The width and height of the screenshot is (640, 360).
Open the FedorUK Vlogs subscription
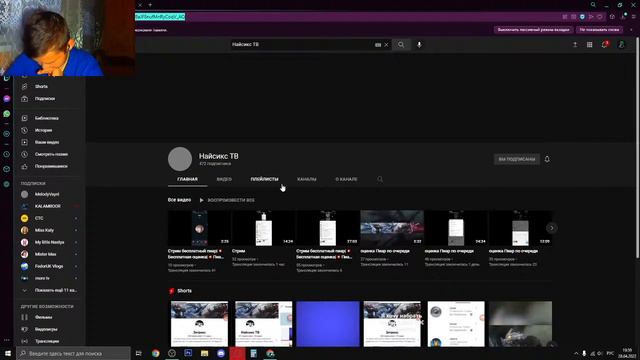[49, 266]
